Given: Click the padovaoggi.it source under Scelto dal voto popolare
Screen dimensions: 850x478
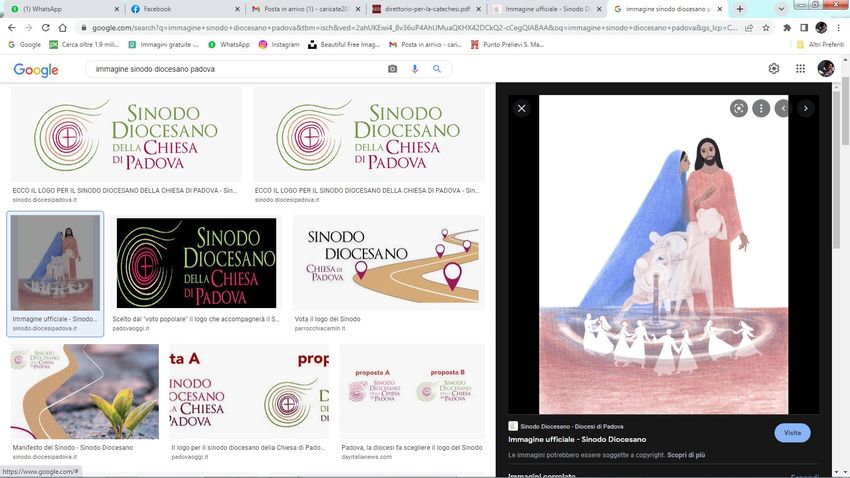Looking at the screenshot, I should [x=131, y=328].
